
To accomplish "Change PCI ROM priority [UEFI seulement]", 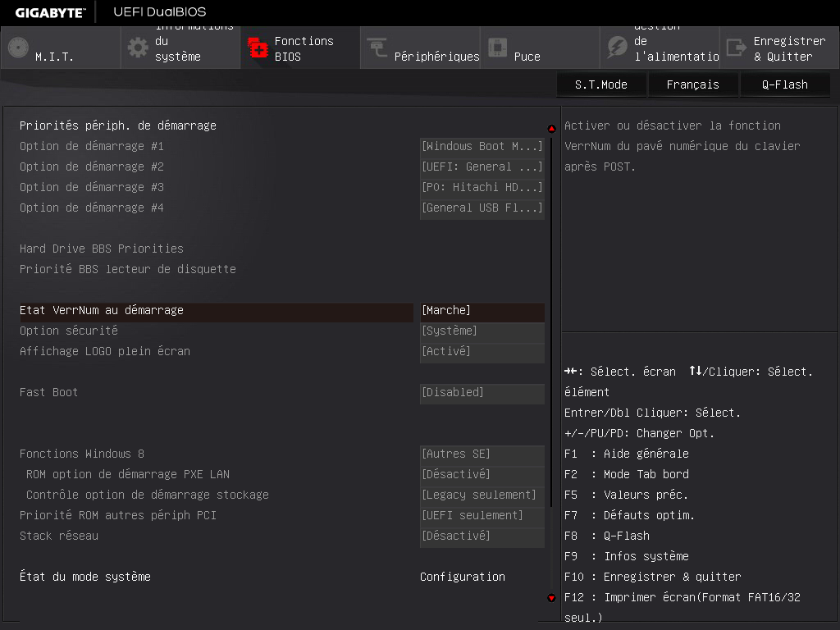I will [482, 515].
